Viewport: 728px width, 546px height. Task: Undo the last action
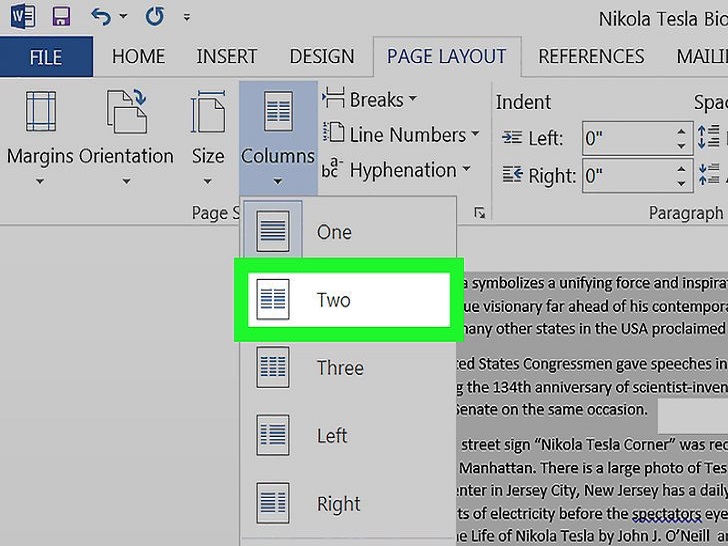pos(101,17)
